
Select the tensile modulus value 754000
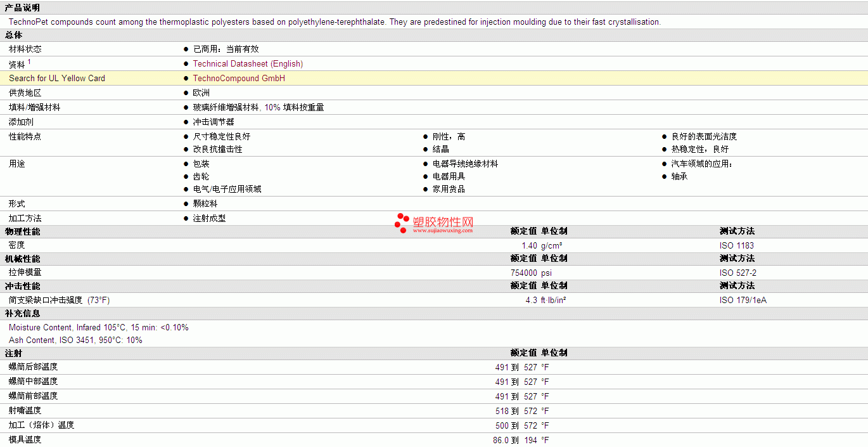524,273
